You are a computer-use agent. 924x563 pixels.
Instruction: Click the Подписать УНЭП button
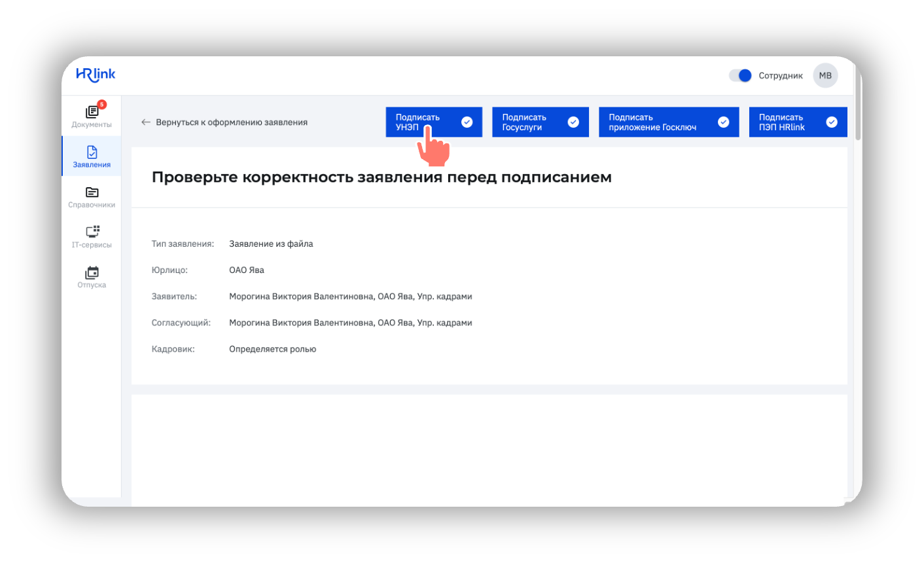pos(434,122)
